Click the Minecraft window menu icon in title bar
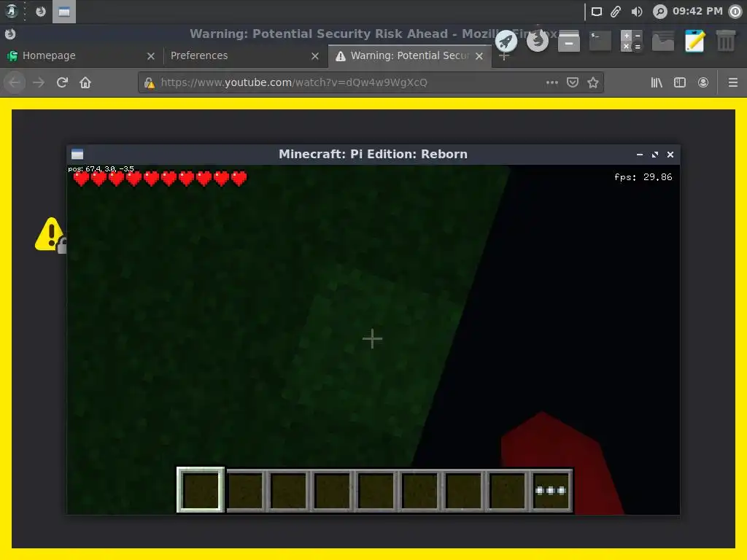 pos(77,155)
